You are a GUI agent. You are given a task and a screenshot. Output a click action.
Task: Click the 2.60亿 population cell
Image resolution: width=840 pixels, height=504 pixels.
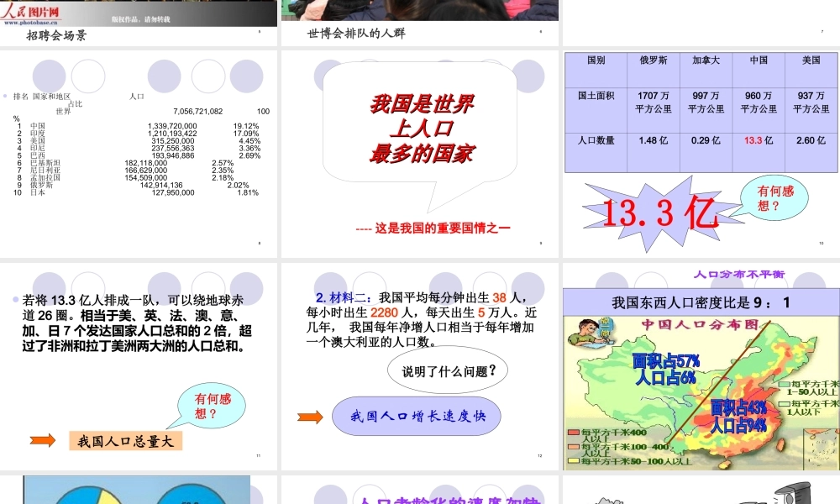tap(811, 152)
